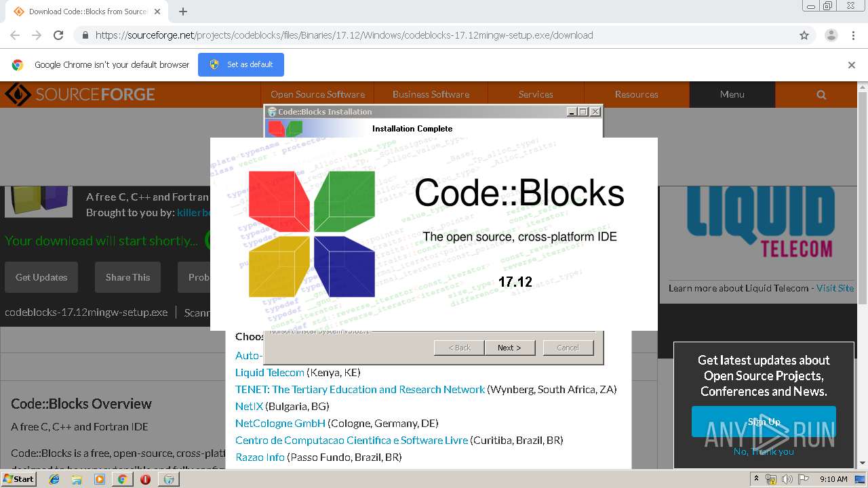Open the Opera icon in taskbar

coord(145,479)
